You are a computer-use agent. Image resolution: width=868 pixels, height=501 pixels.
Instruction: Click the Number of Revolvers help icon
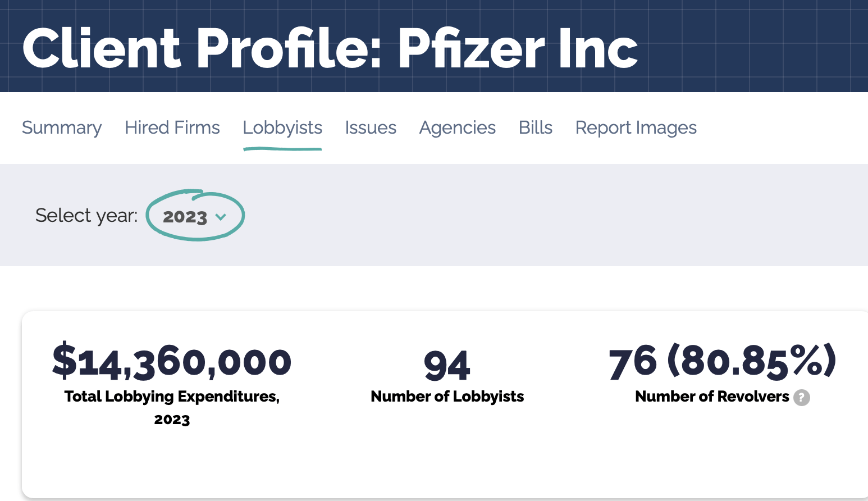(x=802, y=398)
